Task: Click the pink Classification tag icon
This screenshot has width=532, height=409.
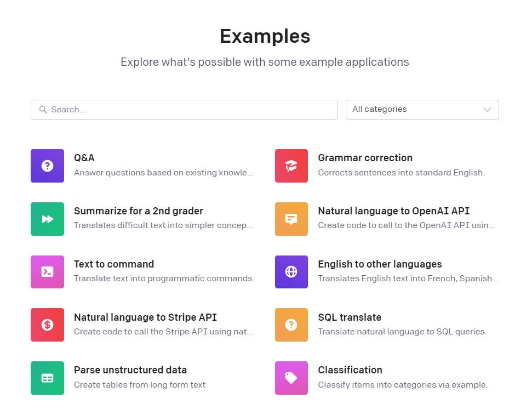Action: (291, 378)
